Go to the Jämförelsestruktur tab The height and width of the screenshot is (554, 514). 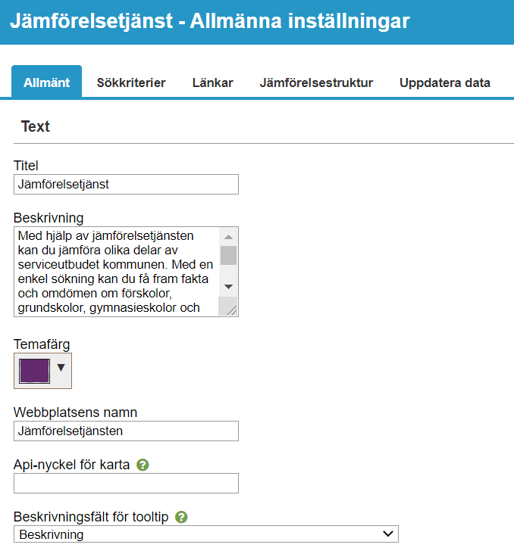pyautogui.click(x=316, y=83)
